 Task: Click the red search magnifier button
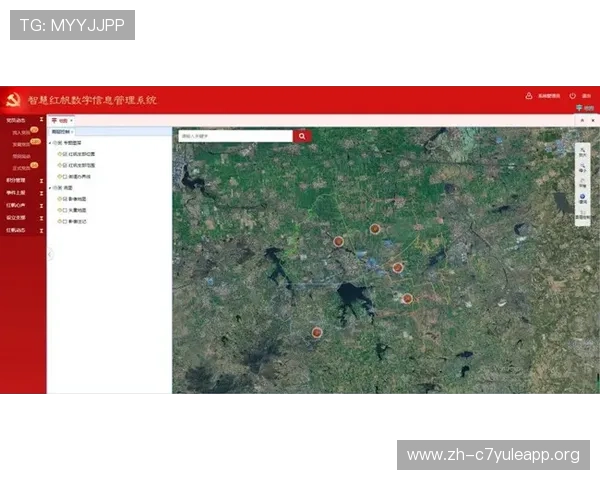(x=302, y=136)
